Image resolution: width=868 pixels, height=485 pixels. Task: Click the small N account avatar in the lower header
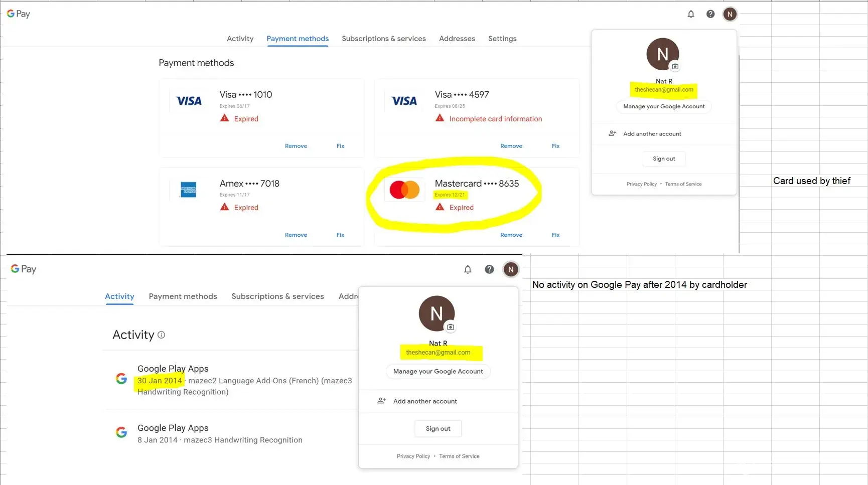(x=511, y=269)
